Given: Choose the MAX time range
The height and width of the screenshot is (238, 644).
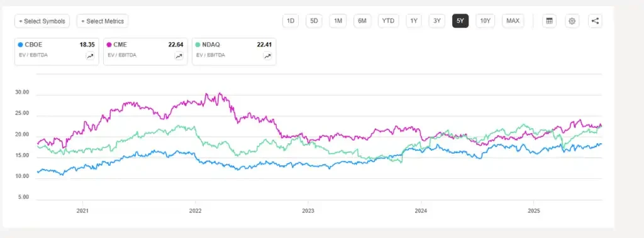Looking at the screenshot, I should 513,21.
